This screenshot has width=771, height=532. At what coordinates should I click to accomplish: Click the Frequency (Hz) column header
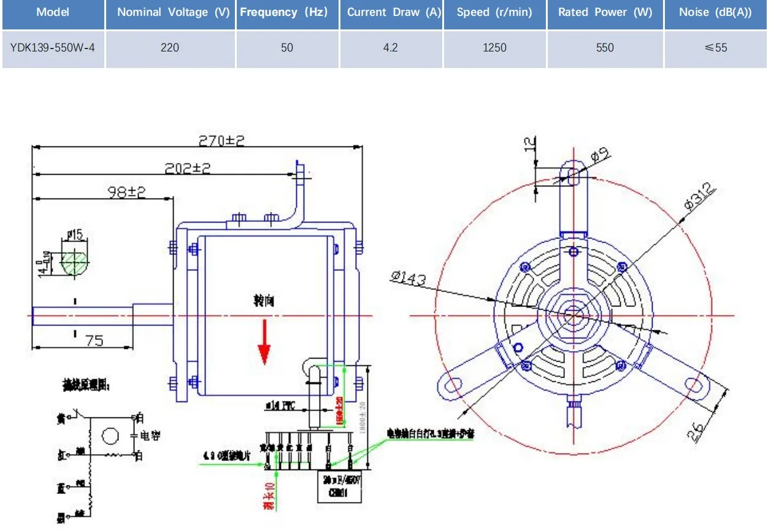pyautogui.click(x=287, y=12)
